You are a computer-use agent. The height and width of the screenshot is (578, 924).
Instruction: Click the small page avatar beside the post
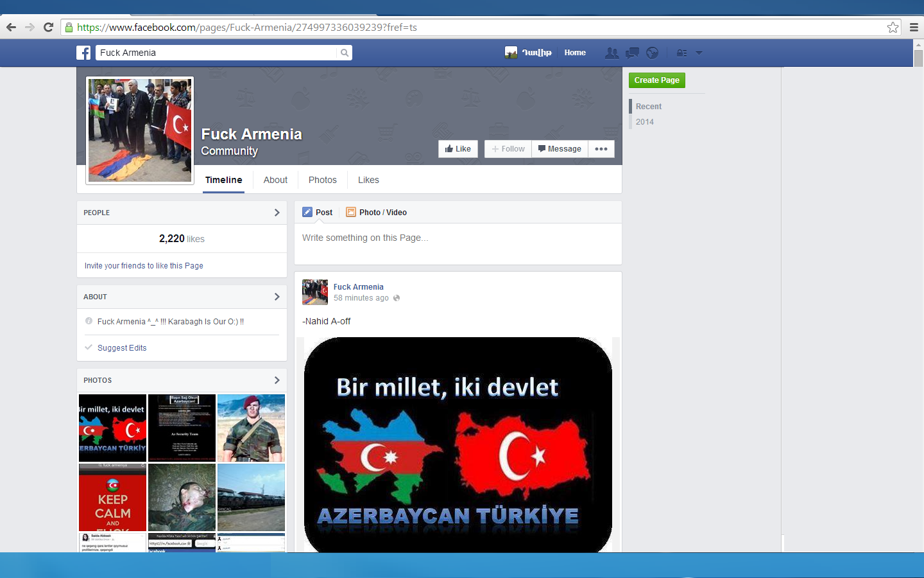tap(315, 292)
